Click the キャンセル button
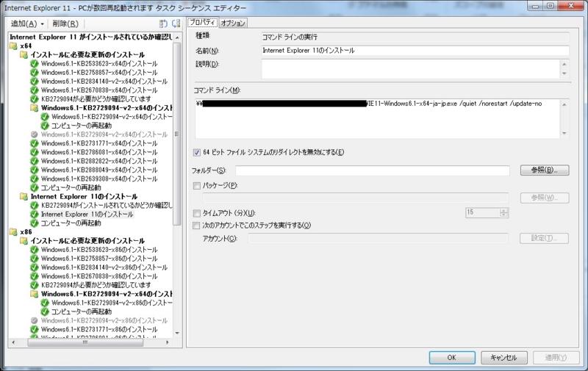588x371 pixels. tap(503, 358)
